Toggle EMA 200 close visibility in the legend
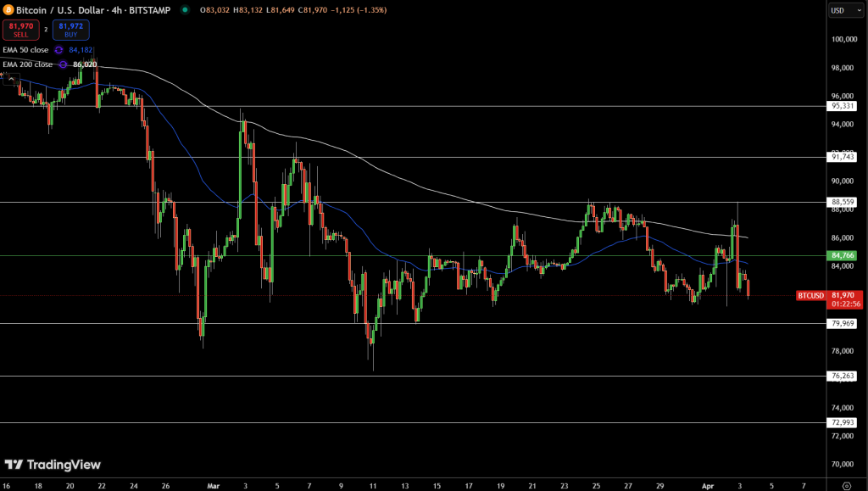 [x=26, y=64]
